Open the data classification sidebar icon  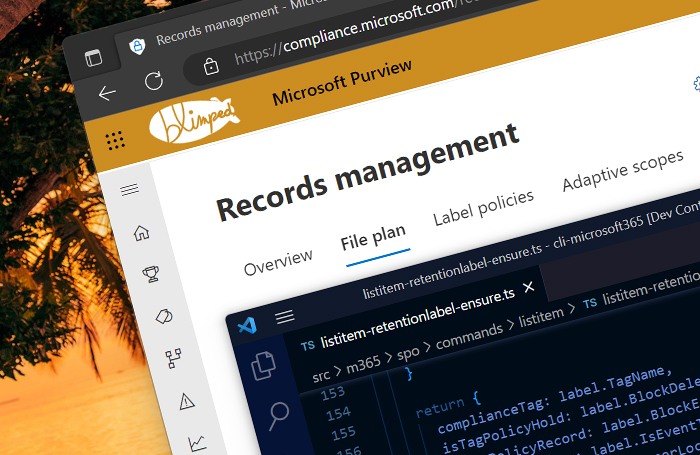[164, 316]
